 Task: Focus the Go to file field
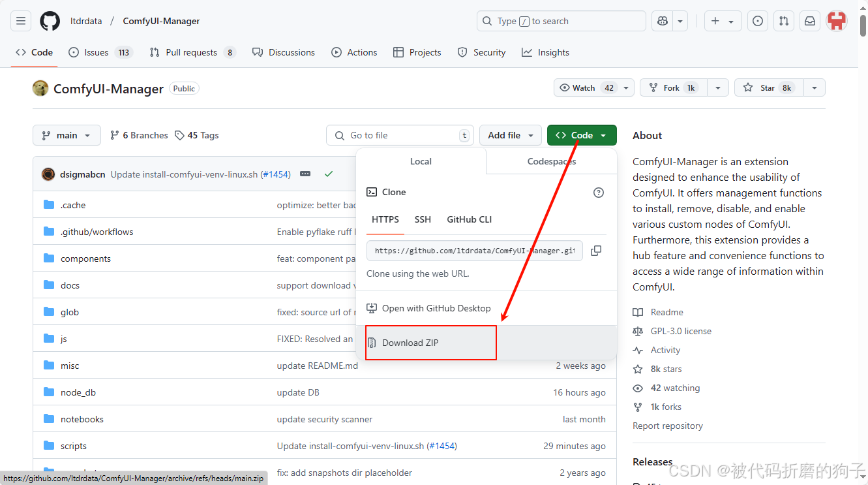(x=400, y=135)
